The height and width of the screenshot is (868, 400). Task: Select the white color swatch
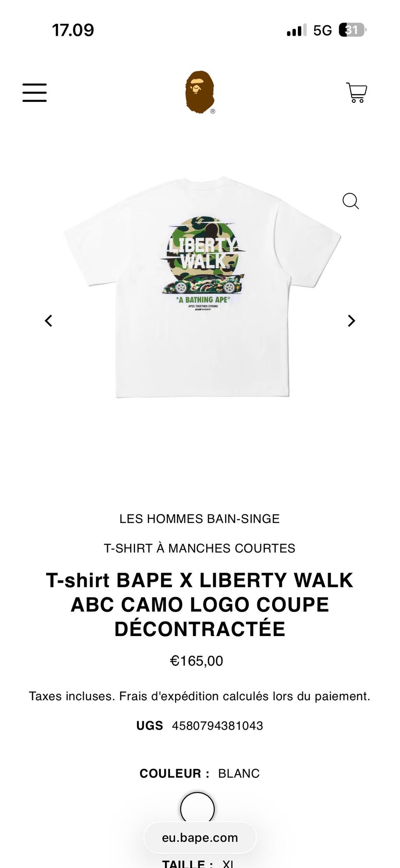(x=197, y=808)
